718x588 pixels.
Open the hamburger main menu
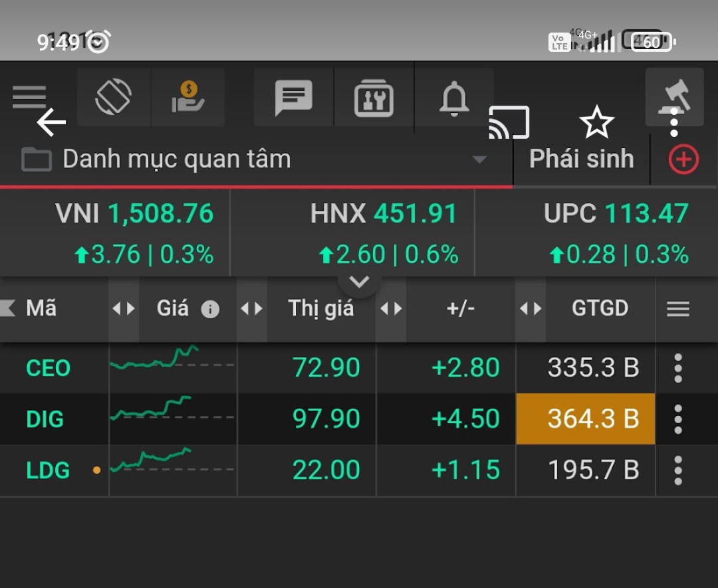[29, 97]
